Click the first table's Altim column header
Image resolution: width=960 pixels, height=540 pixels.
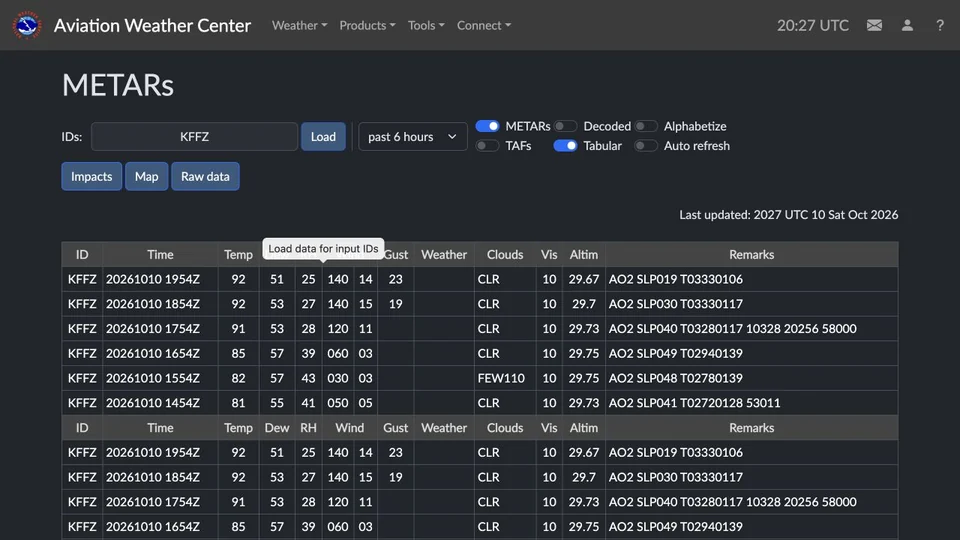point(584,255)
